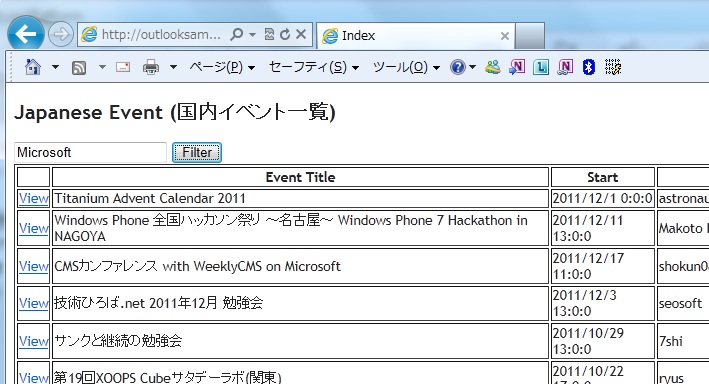This screenshot has height=384, width=709.
Task: Click the 2011/10/29 13:0:0 start cell
Action: pyautogui.click(x=603, y=341)
